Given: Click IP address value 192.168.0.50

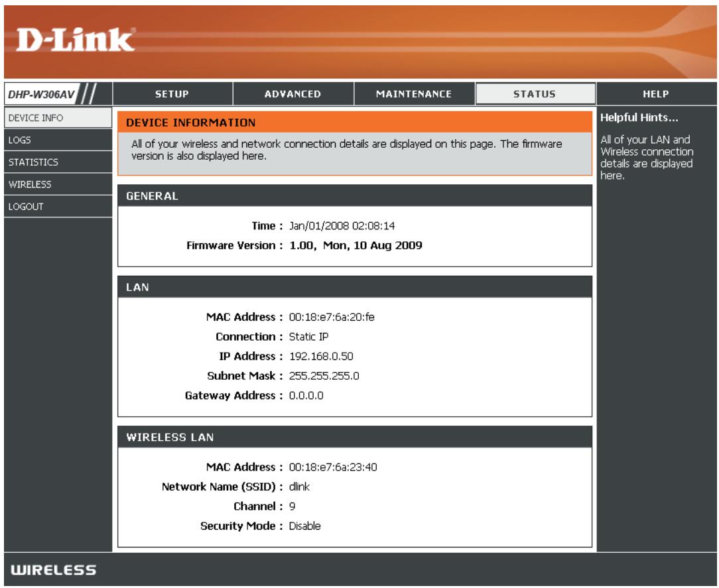Looking at the screenshot, I should [x=321, y=357].
